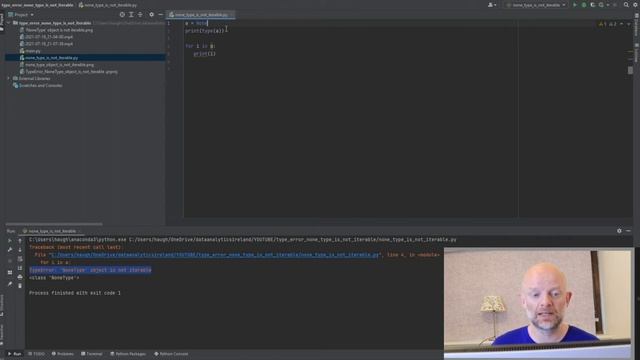Click Project panel horizontal scrollbar

(x=54, y=224)
